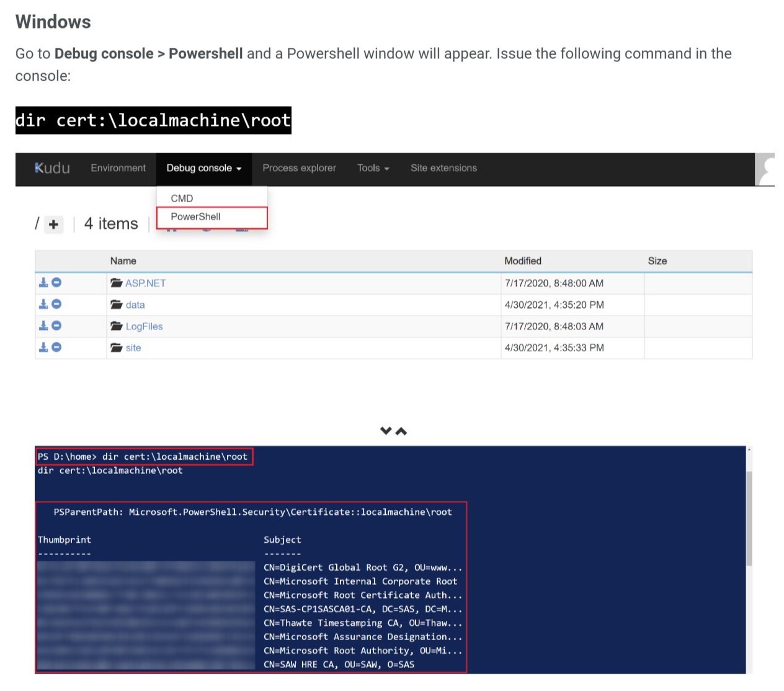Open the Environment page

pyautogui.click(x=118, y=168)
